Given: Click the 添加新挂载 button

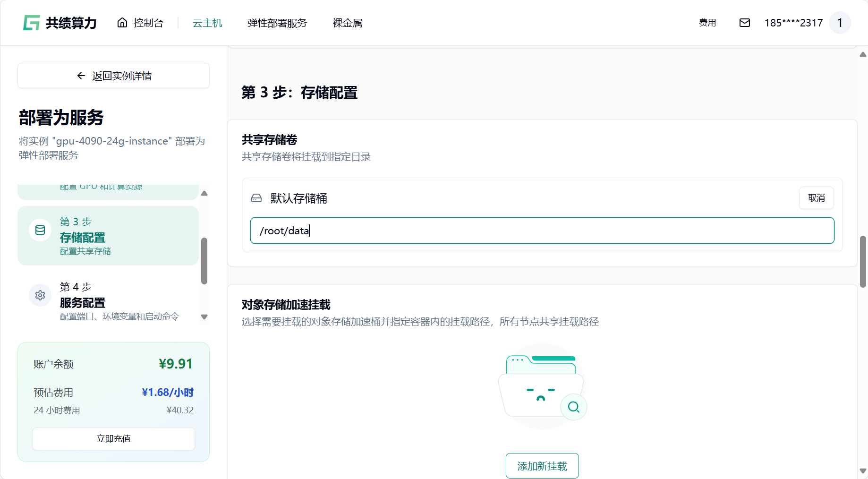Looking at the screenshot, I should coord(542,466).
